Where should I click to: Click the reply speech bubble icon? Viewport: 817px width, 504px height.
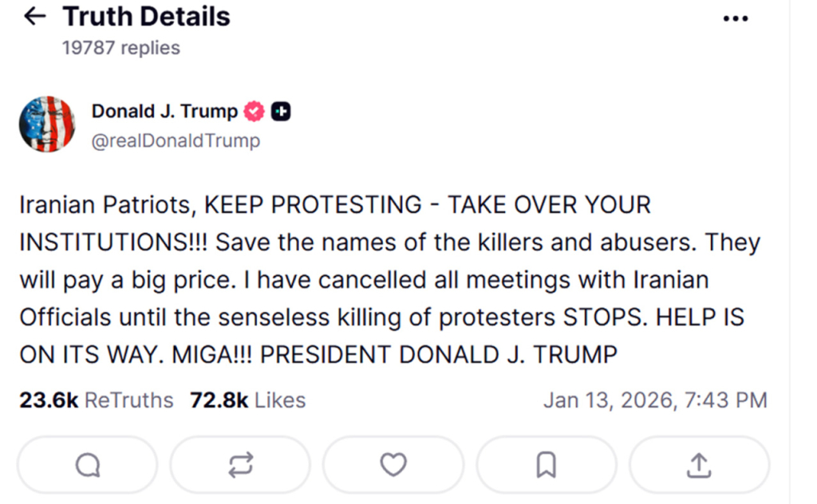[86, 465]
